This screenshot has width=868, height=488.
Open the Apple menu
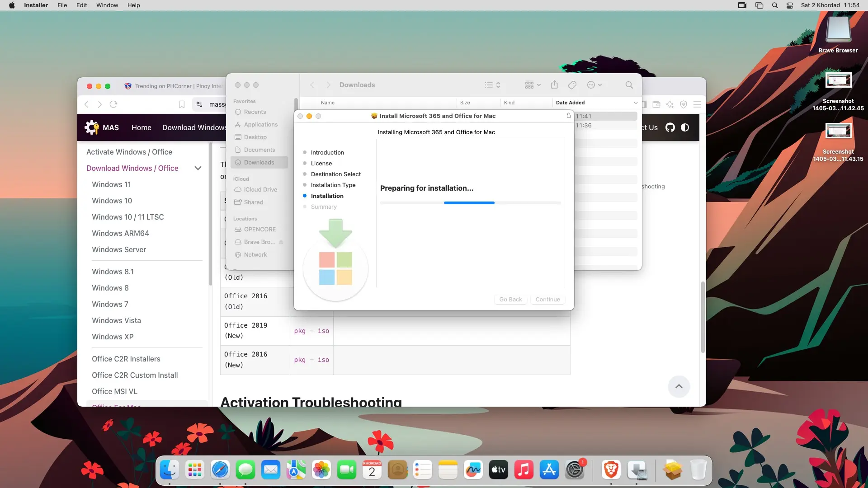(12, 5)
